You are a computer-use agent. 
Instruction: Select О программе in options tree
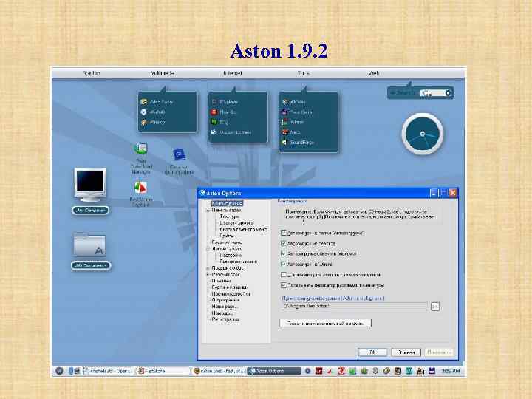click(225, 300)
